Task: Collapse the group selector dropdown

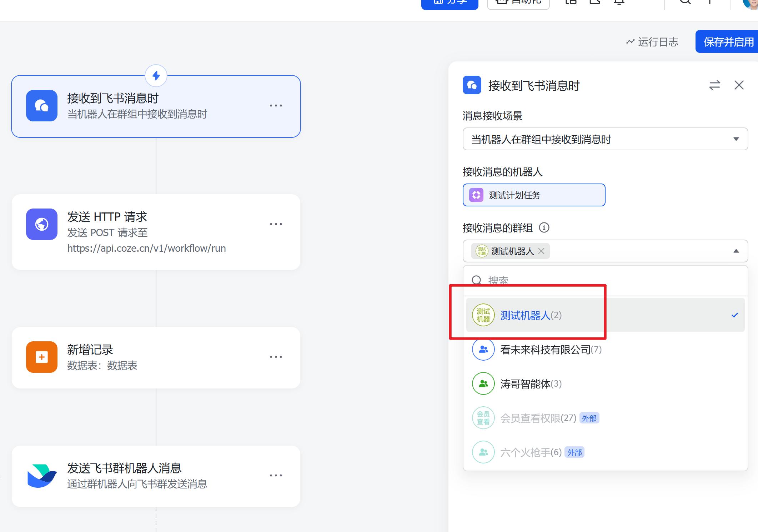Action: 736,251
